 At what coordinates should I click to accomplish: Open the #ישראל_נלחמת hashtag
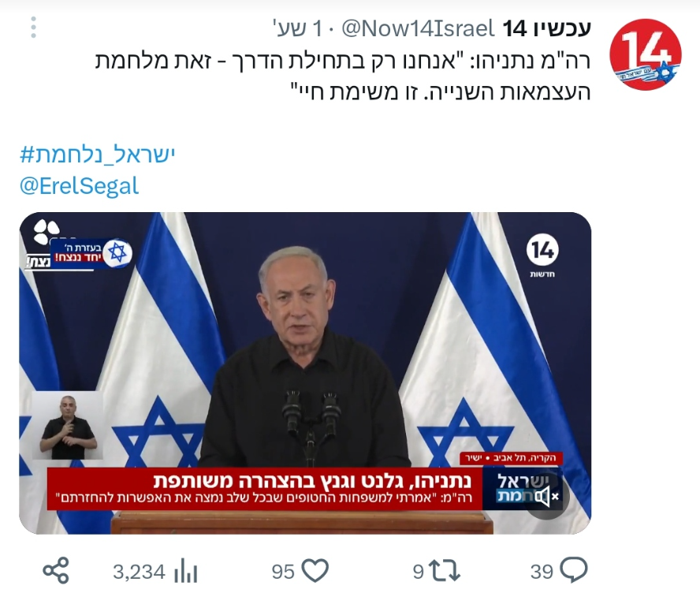pyautogui.click(x=98, y=155)
